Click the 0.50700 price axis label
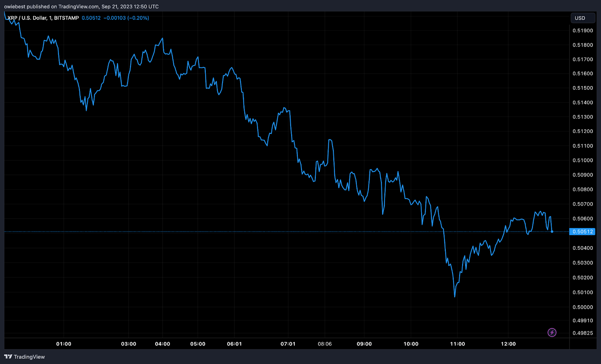 point(583,204)
